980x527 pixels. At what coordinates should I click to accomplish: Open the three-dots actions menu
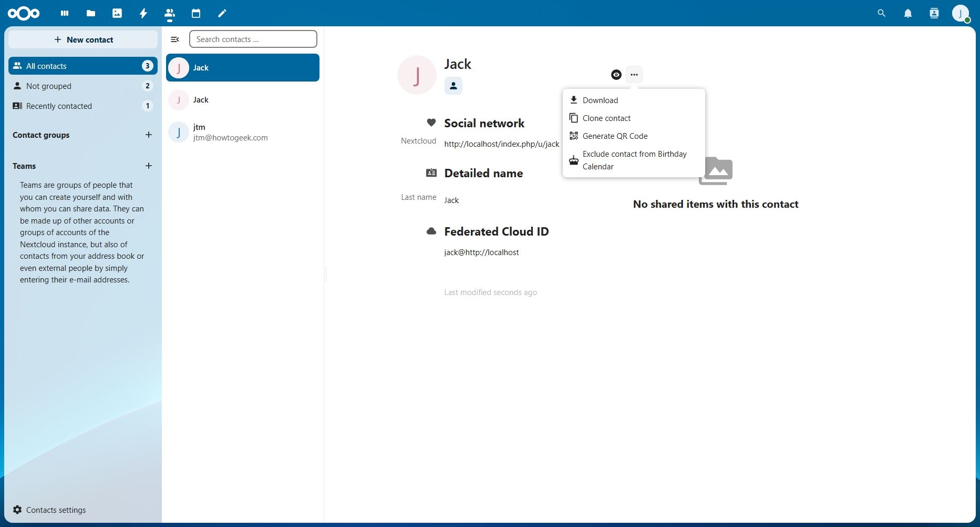click(634, 75)
